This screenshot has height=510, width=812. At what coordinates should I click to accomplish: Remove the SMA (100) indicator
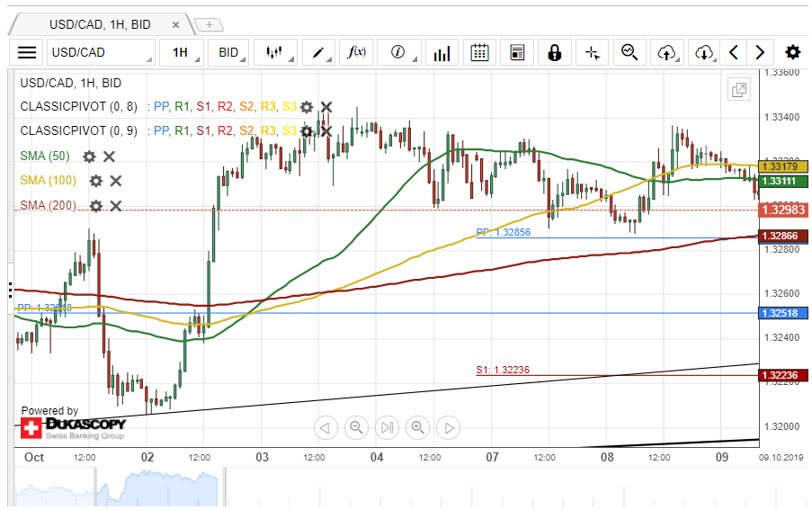coord(115,181)
